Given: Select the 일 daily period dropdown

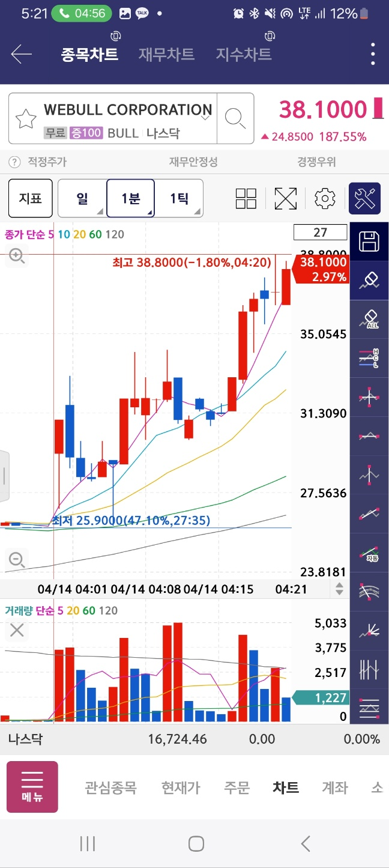Looking at the screenshot, I should click(82, 198).
